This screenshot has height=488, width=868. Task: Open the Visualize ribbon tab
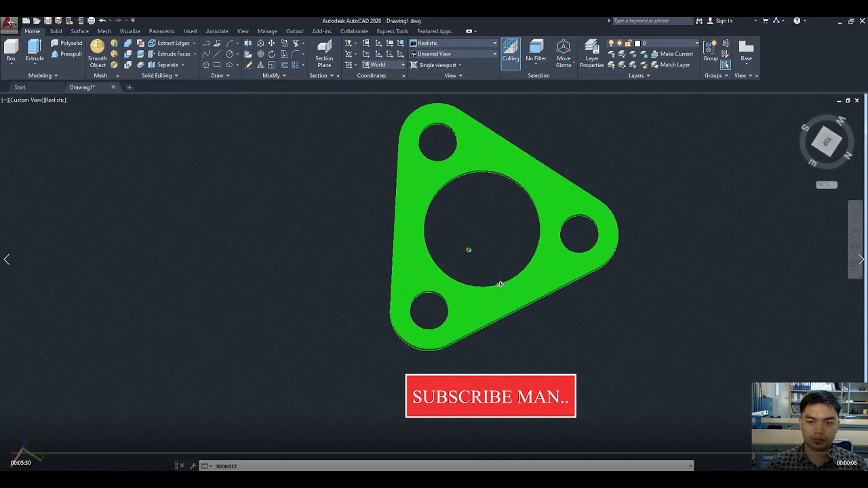point(130,31)
